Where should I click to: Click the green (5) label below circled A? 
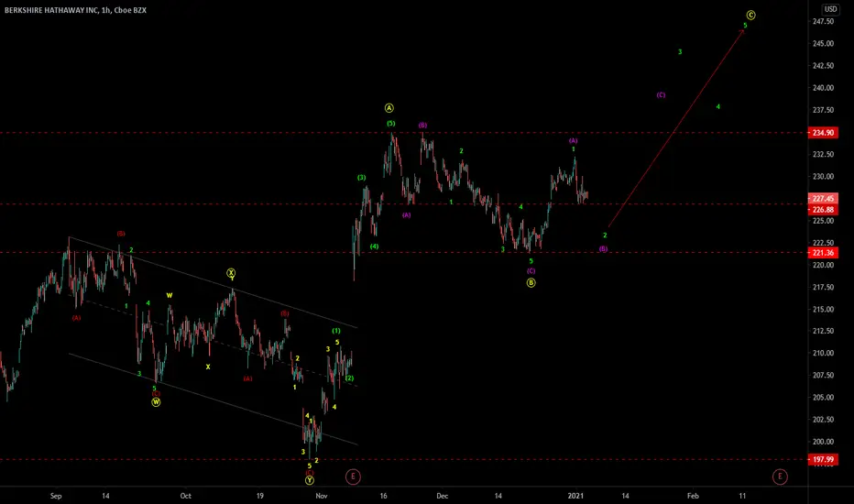point(391,124)
